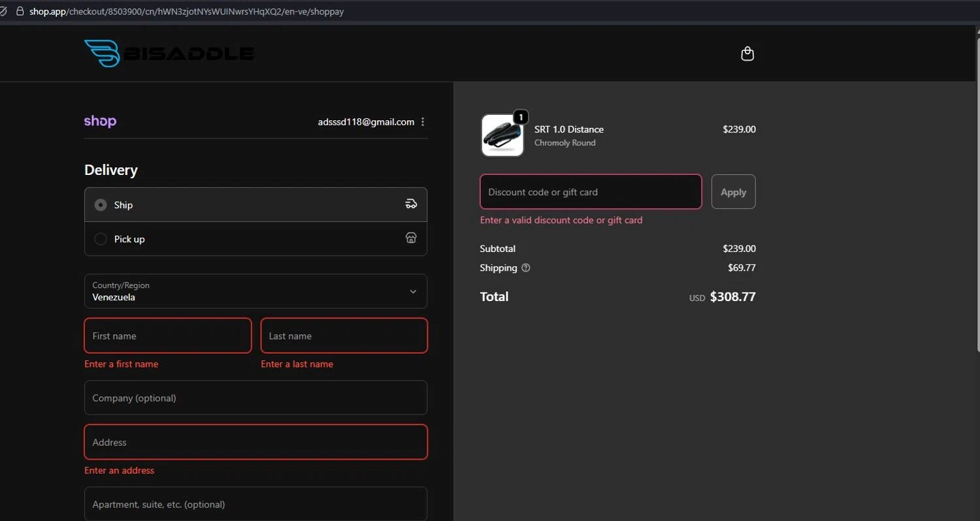Click the $69.77 shipping amount
The height and width of the screenshot is (521, 980).
click(742, 268)
